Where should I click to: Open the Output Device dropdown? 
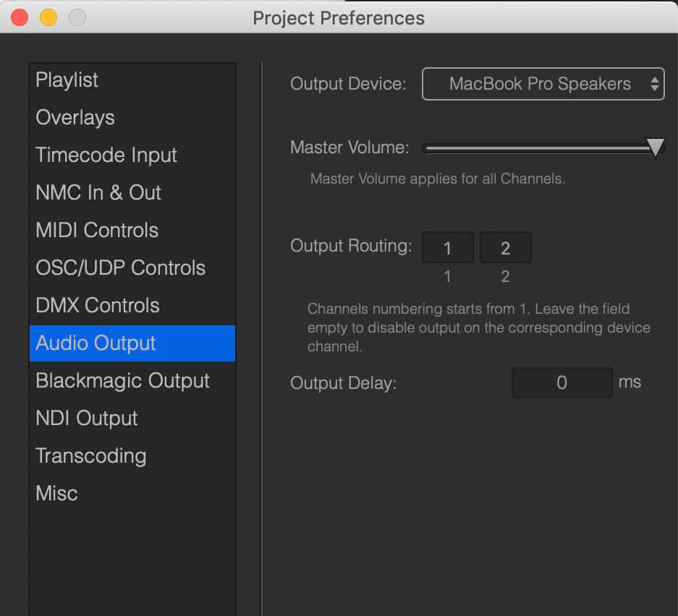543,84
